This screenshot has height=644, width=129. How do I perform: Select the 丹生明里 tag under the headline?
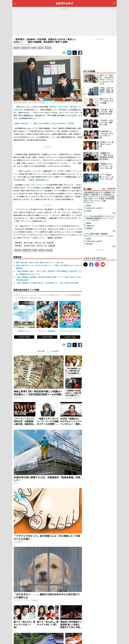pos(41,48)
